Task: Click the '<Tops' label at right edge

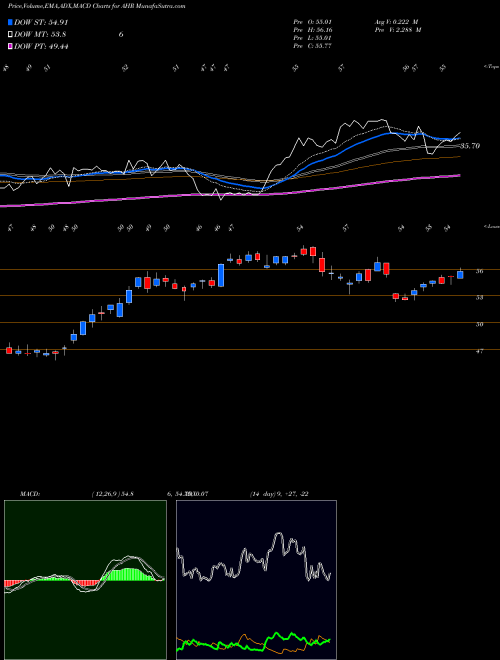Action: (x=491, y=67)
